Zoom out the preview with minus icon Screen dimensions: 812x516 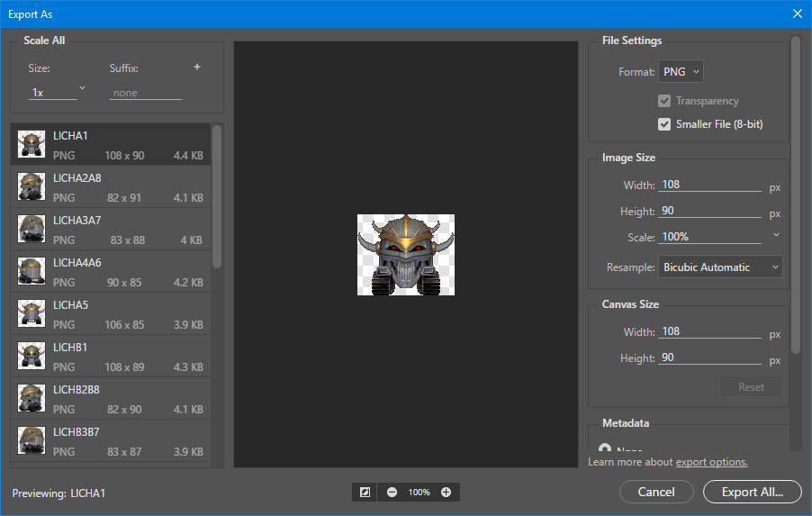point(392,493)
